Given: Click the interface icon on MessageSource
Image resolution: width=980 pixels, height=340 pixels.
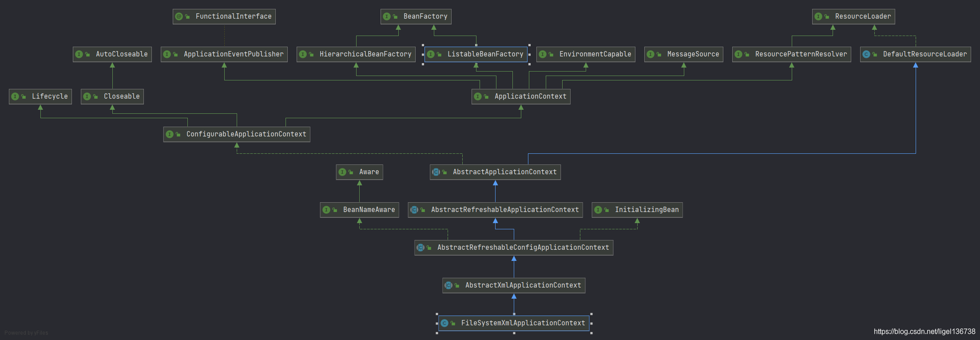Looking at the screenshot, I should (651, 54).
